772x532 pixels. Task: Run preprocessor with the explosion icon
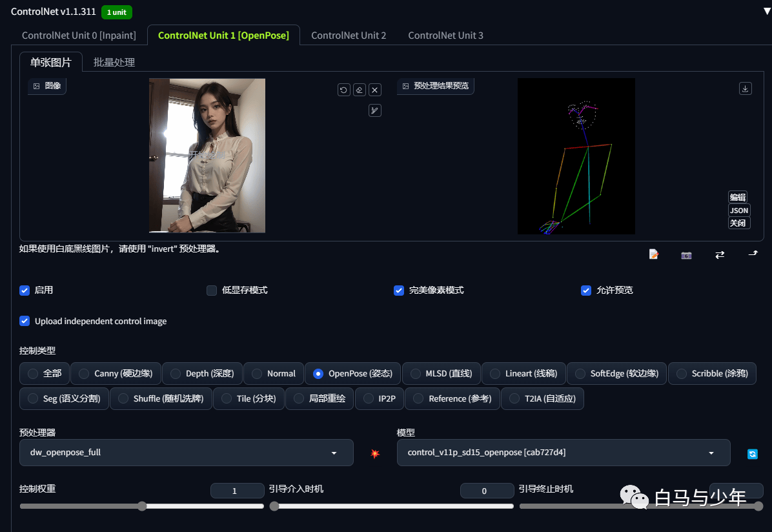coord(375,453)
